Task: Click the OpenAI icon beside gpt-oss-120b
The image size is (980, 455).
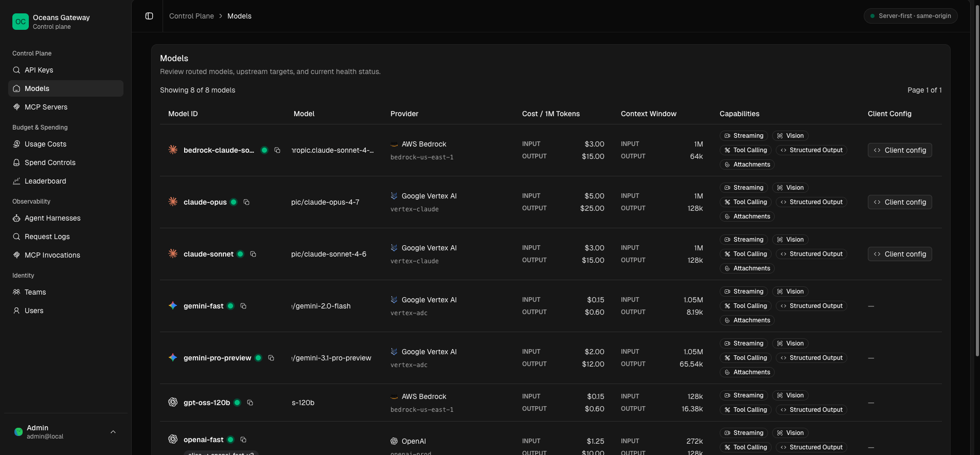Action: pos(173,402)
